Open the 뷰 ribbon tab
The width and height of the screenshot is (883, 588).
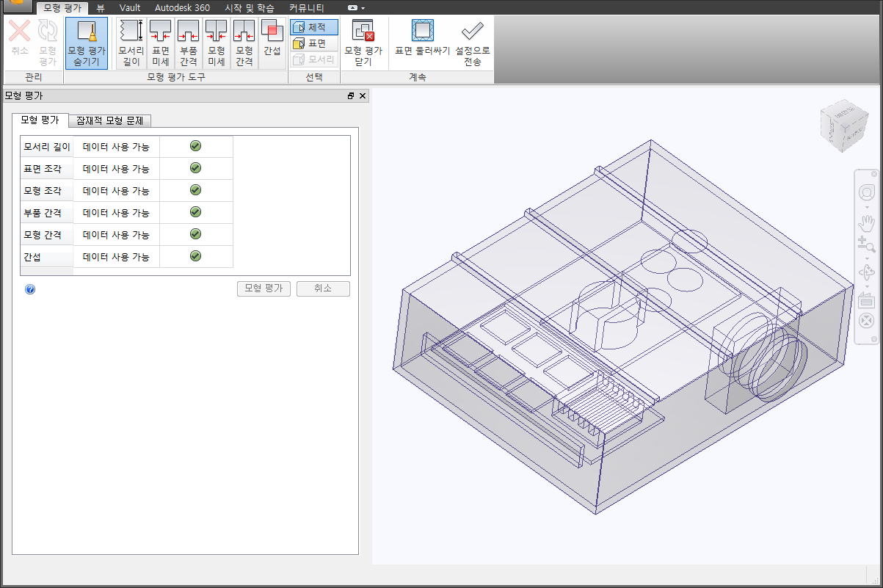[101, 8]
